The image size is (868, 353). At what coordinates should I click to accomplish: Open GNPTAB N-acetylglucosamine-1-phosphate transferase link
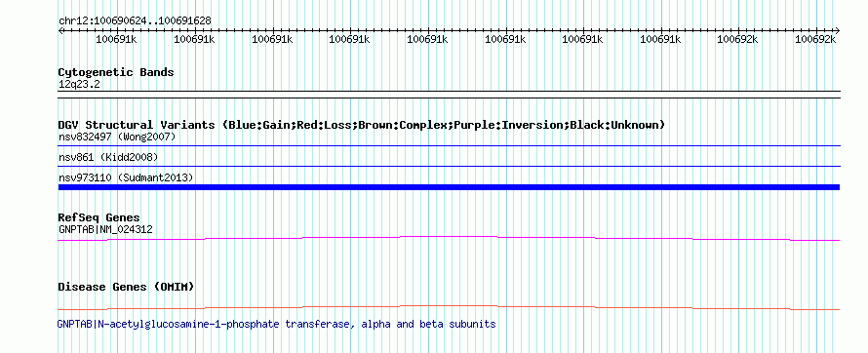pyautogui.click(x=276, y=324)
